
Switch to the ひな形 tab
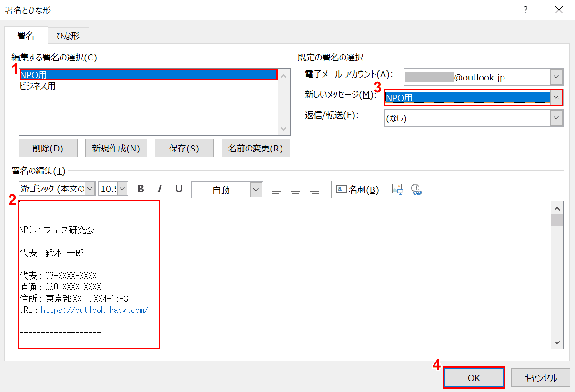pos(68,35)
